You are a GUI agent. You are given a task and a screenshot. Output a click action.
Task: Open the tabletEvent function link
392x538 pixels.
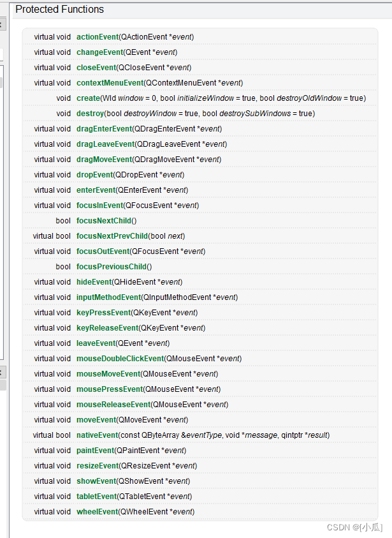click(97, 497)
